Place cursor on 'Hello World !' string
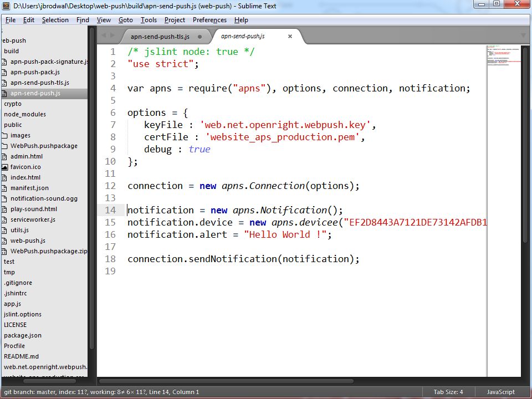The image size is (532, 399). pyautogui.click(x=285, y=234)
